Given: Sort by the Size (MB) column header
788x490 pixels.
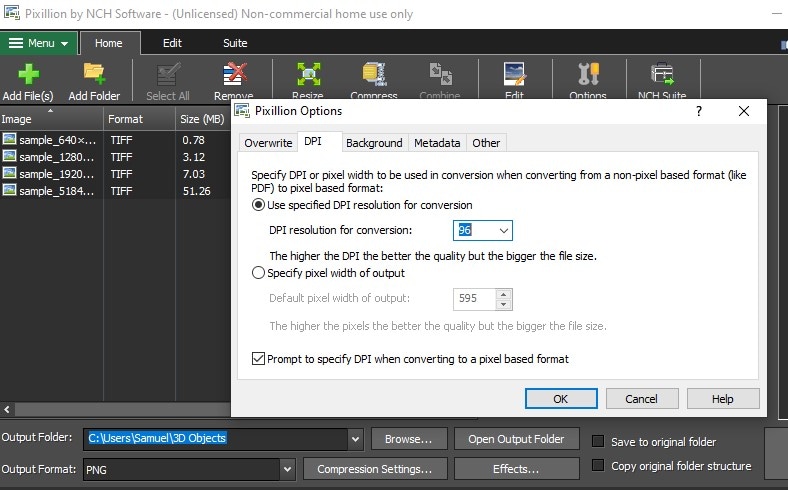Looking at the screenshot, I should point(203,119).
